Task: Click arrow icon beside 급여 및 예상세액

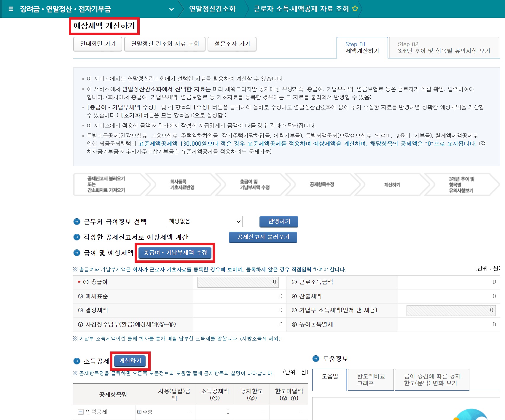Action: tap(77, 253)
